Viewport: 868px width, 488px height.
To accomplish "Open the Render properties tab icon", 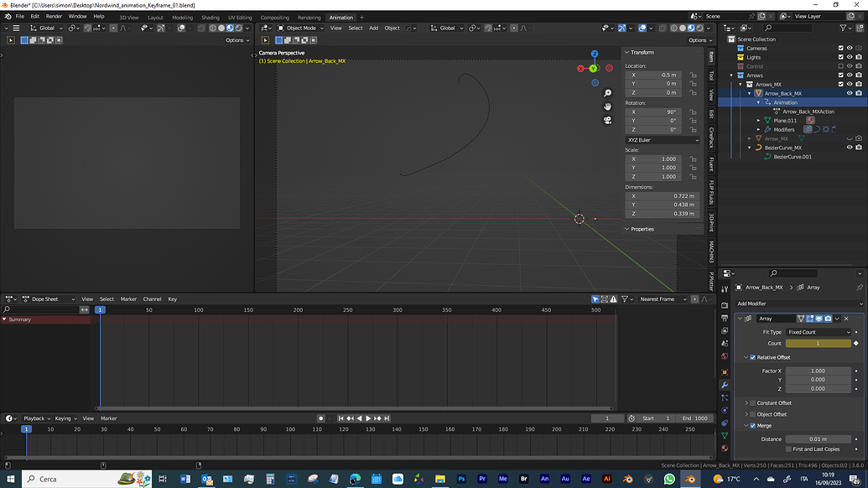I will click(724, 305).
